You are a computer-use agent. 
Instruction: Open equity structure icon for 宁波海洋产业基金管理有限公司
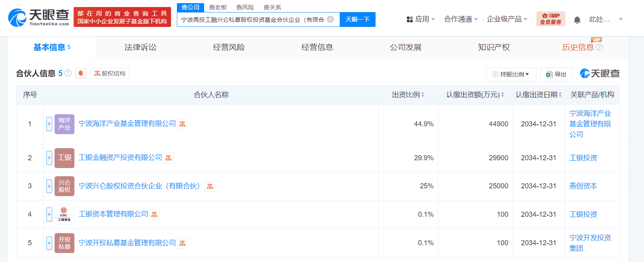182,124
